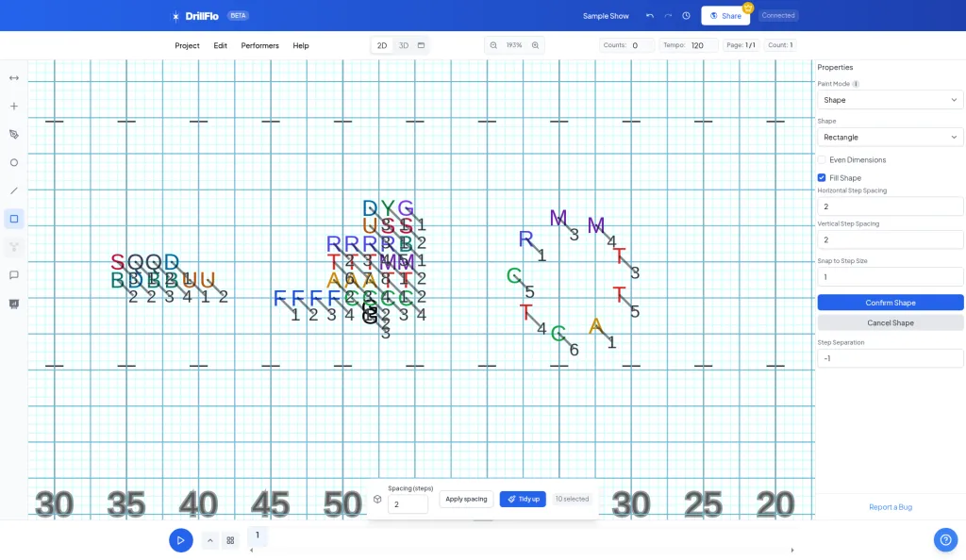966x560 pixels.
Task: Click the redo arrow in header
Action: coord(668,15)
